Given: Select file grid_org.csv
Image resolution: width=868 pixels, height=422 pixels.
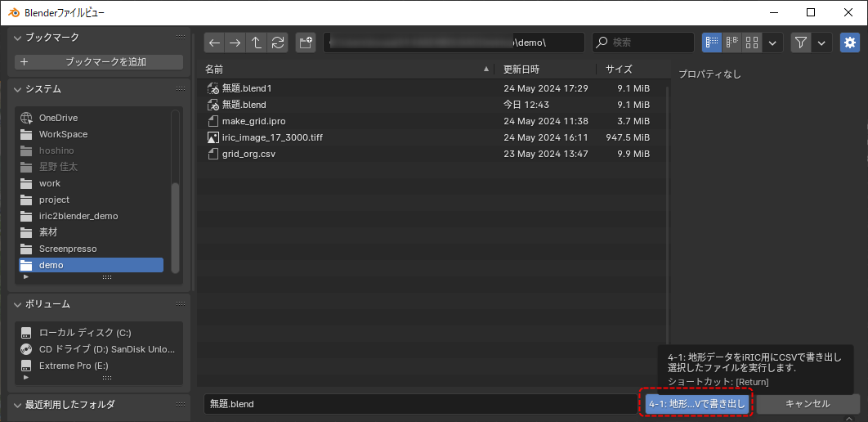Looking at the screenshot, I should coord(433,154).
